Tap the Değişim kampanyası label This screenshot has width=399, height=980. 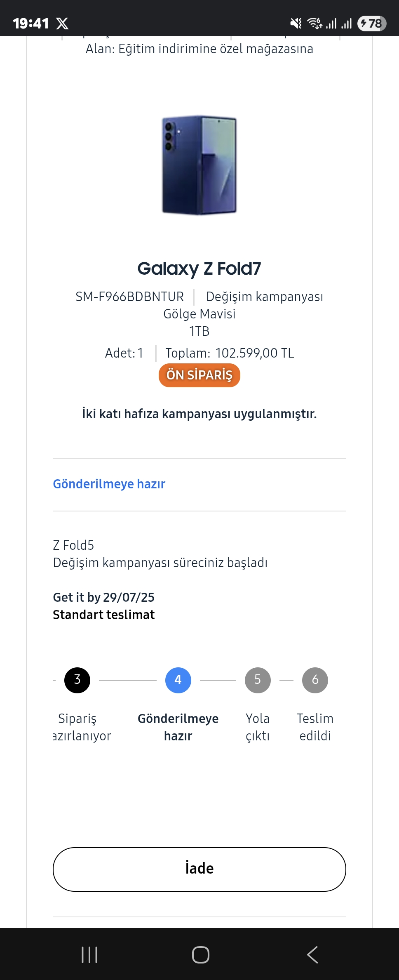265,297
